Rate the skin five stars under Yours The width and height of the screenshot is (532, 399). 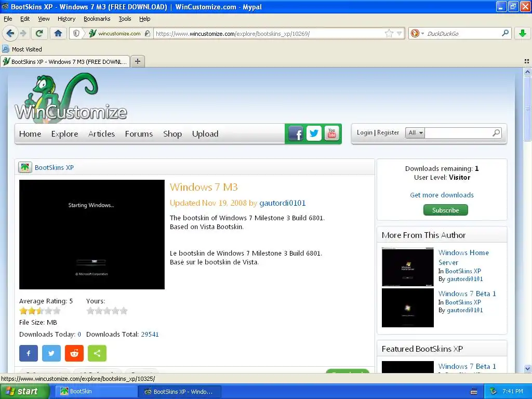pyautogui.click(x=124, y=311)
